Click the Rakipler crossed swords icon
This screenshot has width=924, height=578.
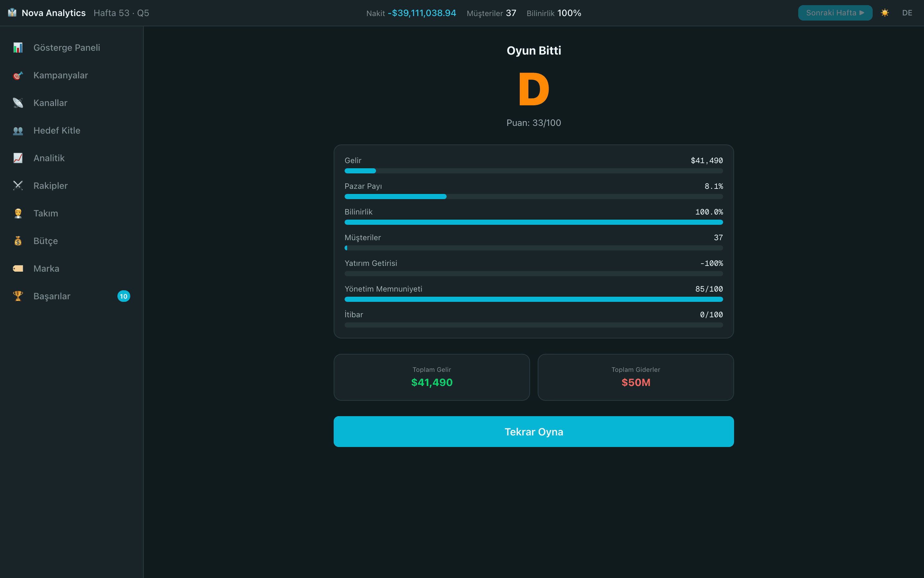pyautogui.click(x=18, y=185)
